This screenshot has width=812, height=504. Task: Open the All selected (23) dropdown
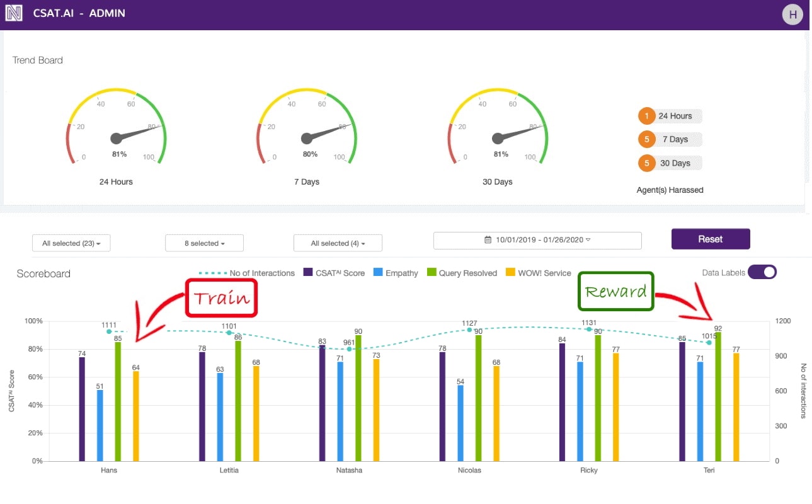tap(71, 243)
